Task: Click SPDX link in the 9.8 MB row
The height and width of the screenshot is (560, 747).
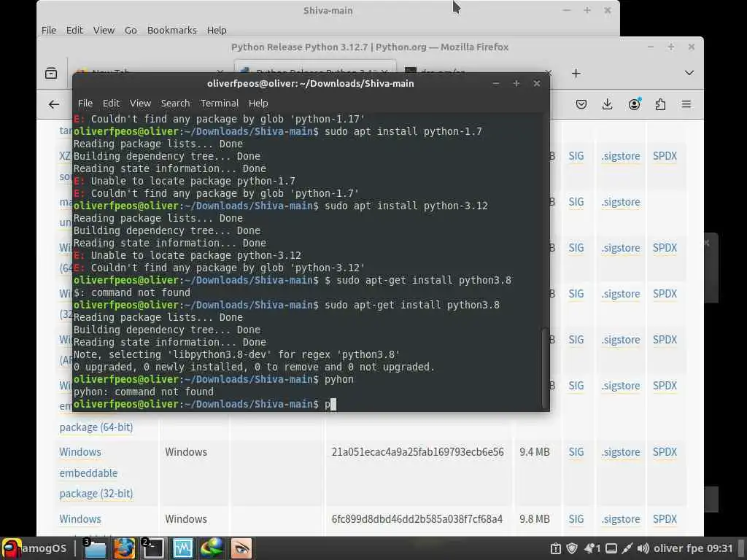Action: click(665, 519)
